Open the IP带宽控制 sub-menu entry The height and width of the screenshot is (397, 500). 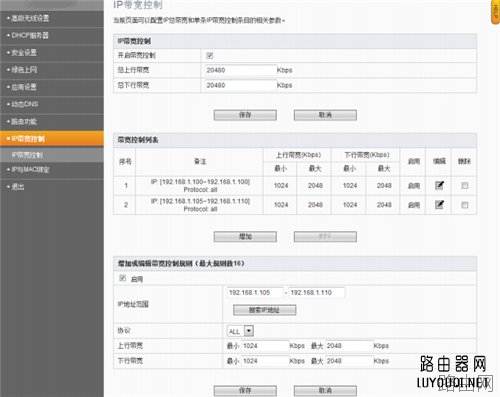point(27,155)
